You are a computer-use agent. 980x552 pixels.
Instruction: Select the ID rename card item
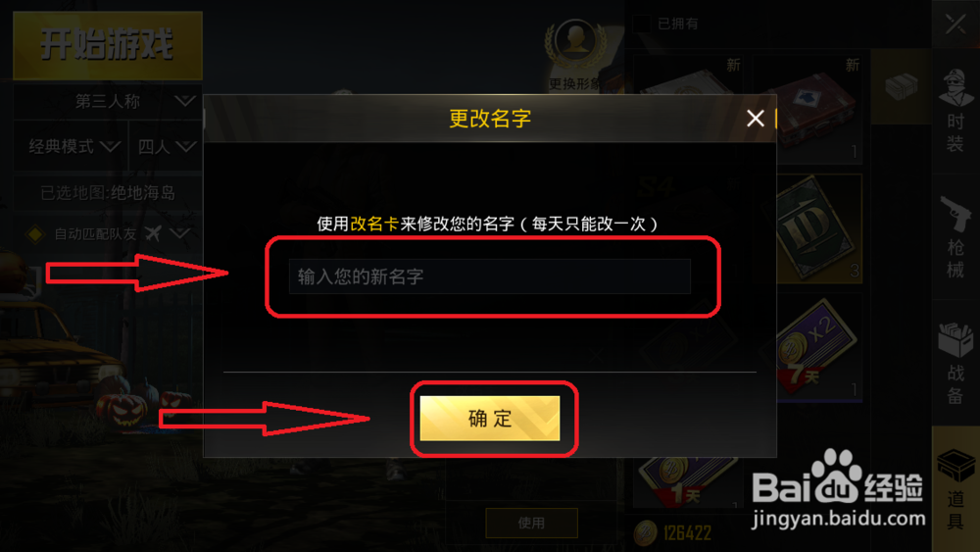818,228
